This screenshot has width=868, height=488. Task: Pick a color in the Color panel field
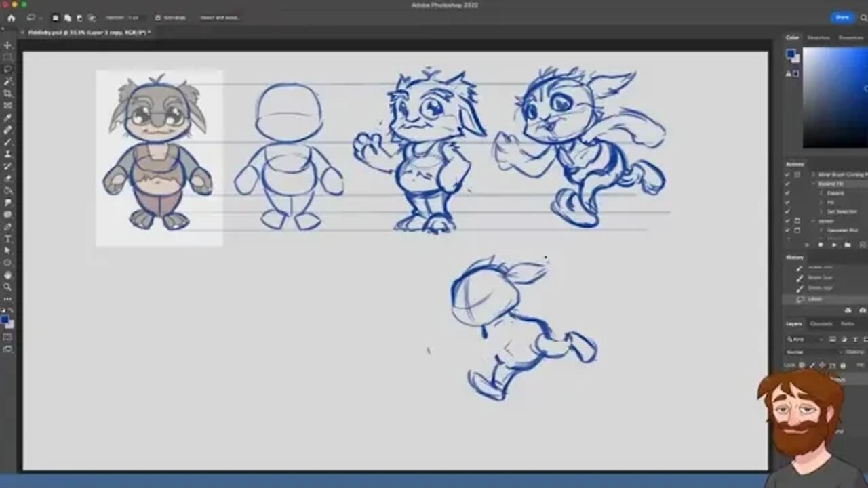(x=835, y=98)
